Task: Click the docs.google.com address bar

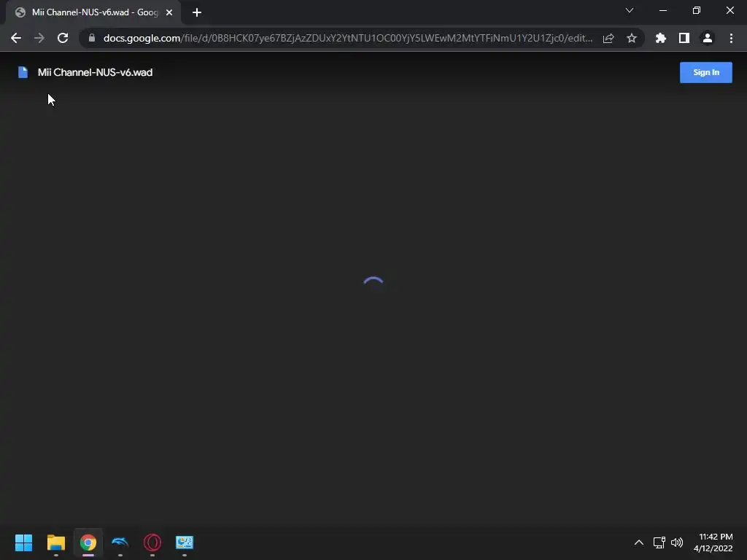Action: coord(348,38)
